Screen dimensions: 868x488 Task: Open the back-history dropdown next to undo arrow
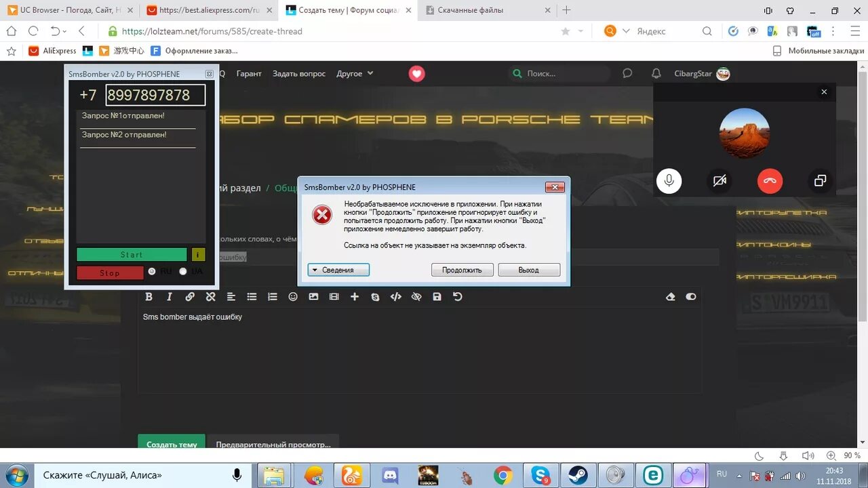click(x=64, y=31)
